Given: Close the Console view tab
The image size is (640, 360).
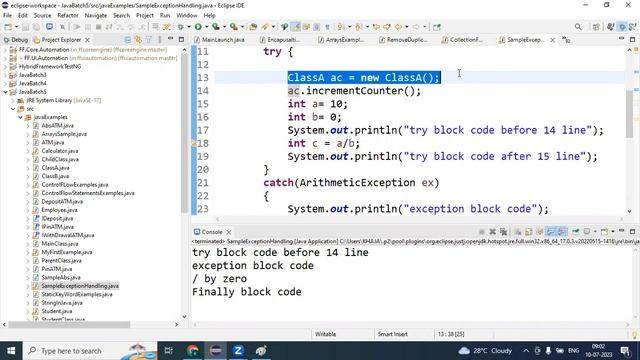Looking at the screenshot, I should pyautogui.click(x=229, y=232).
